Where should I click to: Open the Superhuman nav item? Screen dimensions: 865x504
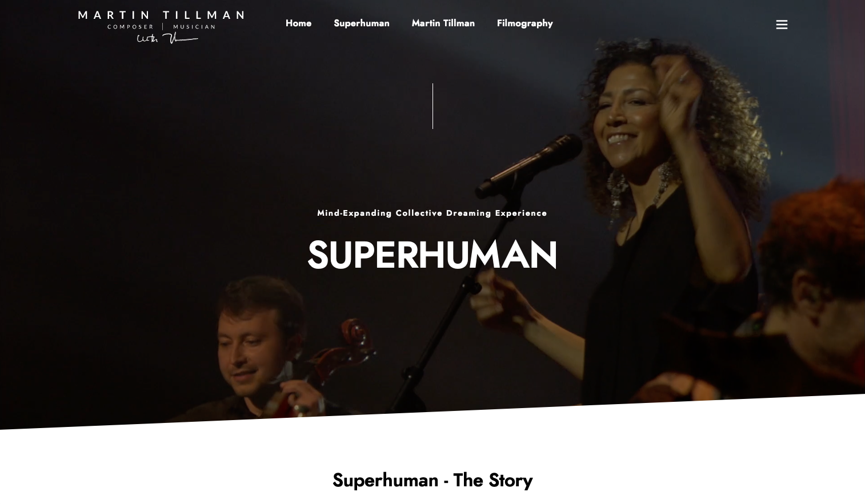[x=362, y=23]
